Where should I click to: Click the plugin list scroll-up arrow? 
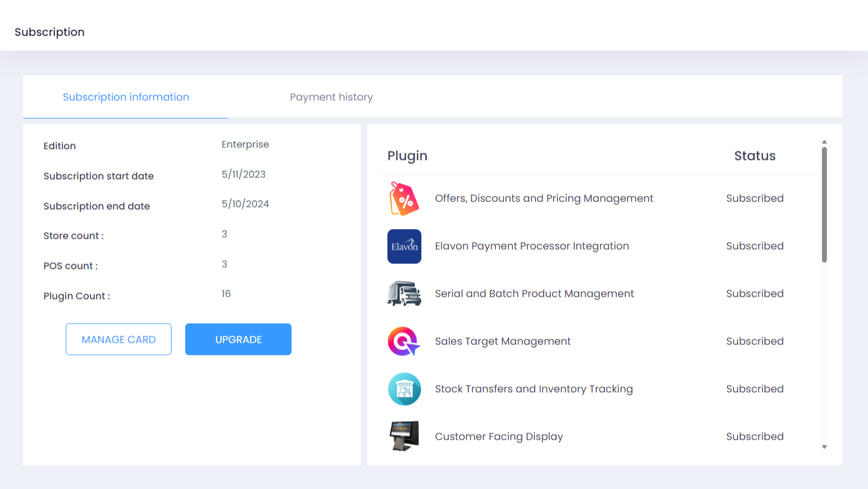pyautogui.click(x=824, y=142)
